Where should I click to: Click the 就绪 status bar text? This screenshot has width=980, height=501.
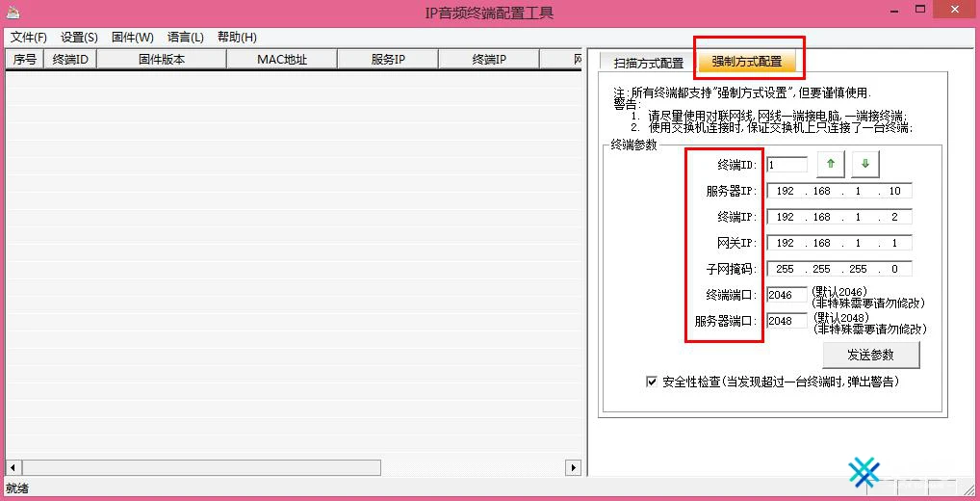pos(17,488)
